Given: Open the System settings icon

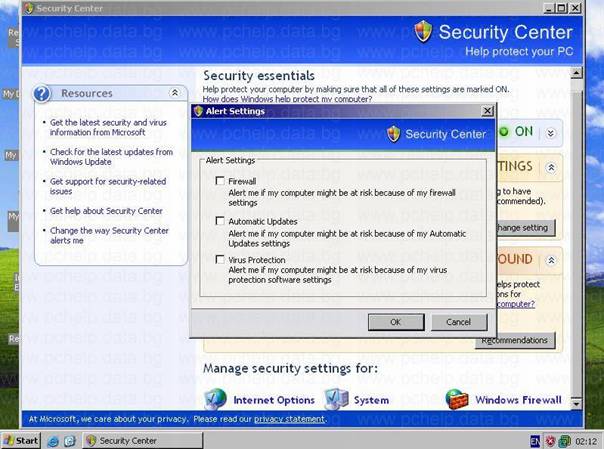Looking at the screenshot, I should 336,399.
